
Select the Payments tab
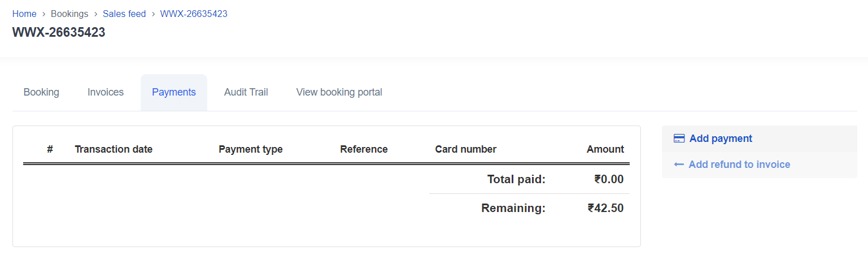point(174,92)
